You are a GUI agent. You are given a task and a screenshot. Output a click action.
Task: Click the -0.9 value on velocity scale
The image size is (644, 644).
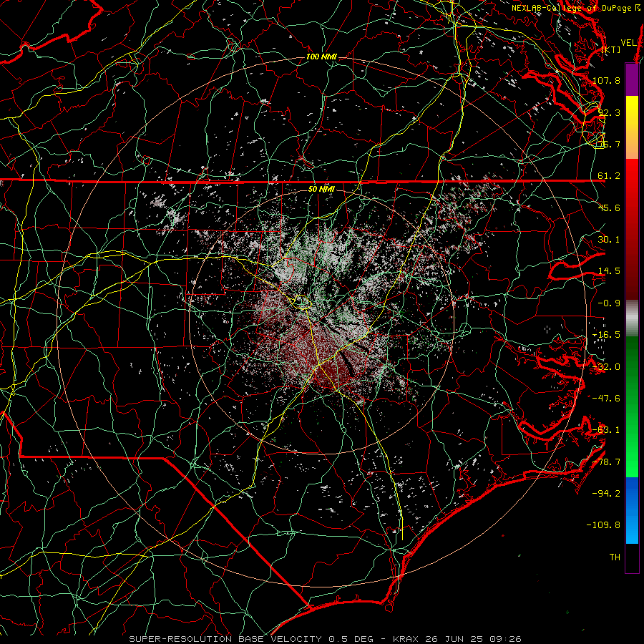click(609, 303)
